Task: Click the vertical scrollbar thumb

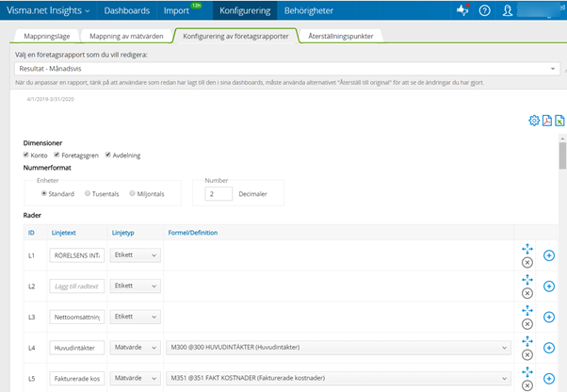Action: pos(562,155)
